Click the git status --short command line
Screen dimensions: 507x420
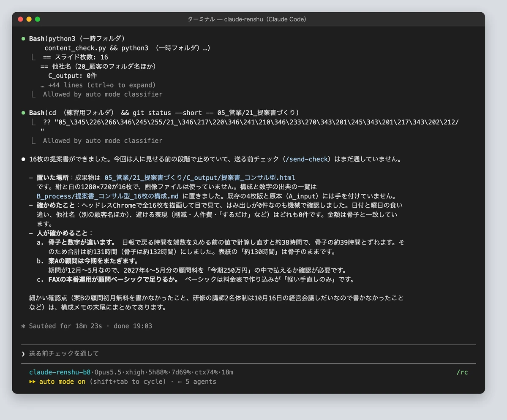click(x=164, y=113)
